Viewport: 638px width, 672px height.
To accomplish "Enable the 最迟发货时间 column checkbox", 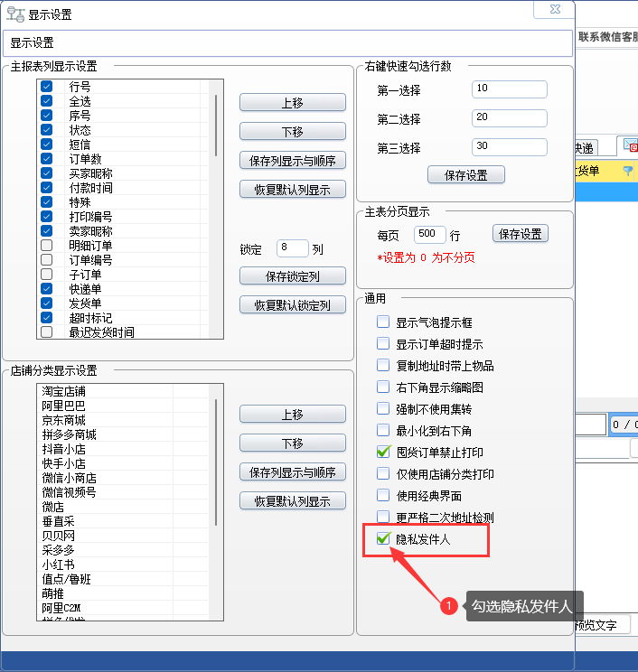I will click(47, 331).
